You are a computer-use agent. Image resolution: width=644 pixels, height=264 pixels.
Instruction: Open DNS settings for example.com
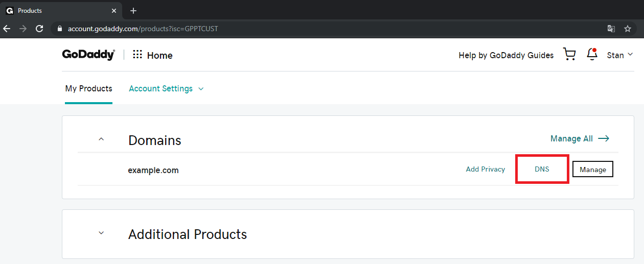tap(542, 169)
